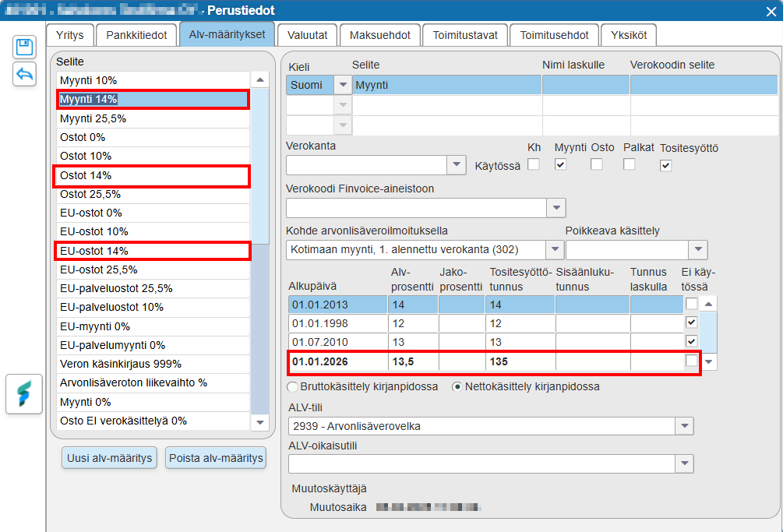Select Ostot 0% list row
This screenshot has height=532, width=783.
point(153,137)
